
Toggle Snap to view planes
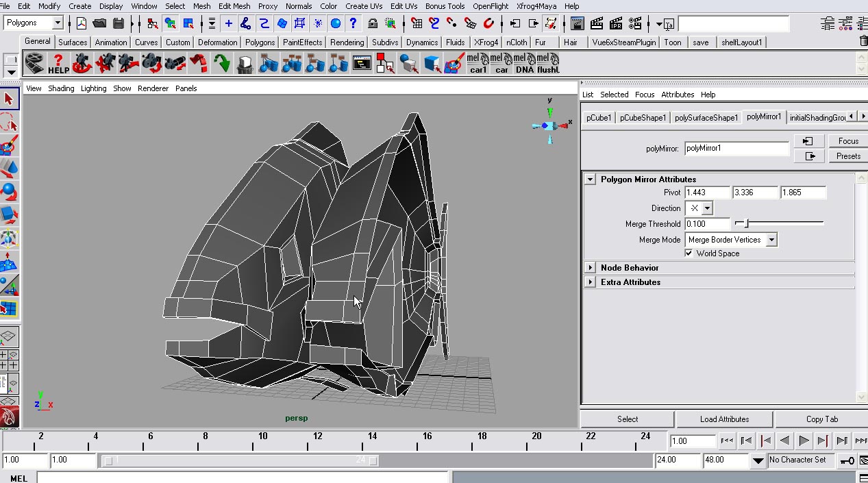469,23
